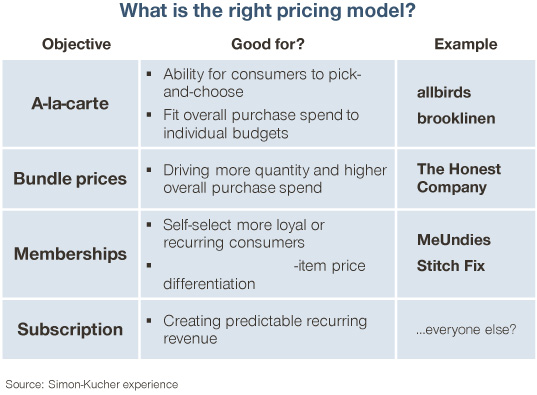The width and height of the screenshot is (537, 395).
Task: Click the allbirds example name
Action: (x=444, y=92)
